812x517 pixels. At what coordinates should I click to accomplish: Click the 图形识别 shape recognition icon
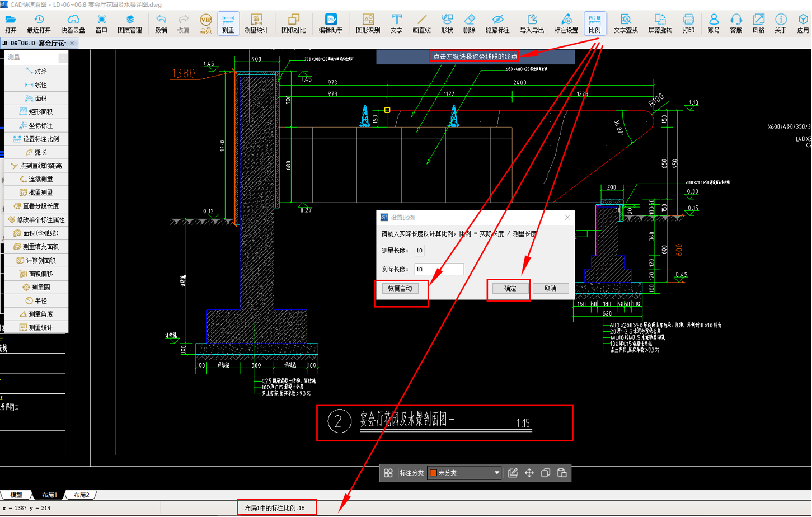[x=368, y=24]
